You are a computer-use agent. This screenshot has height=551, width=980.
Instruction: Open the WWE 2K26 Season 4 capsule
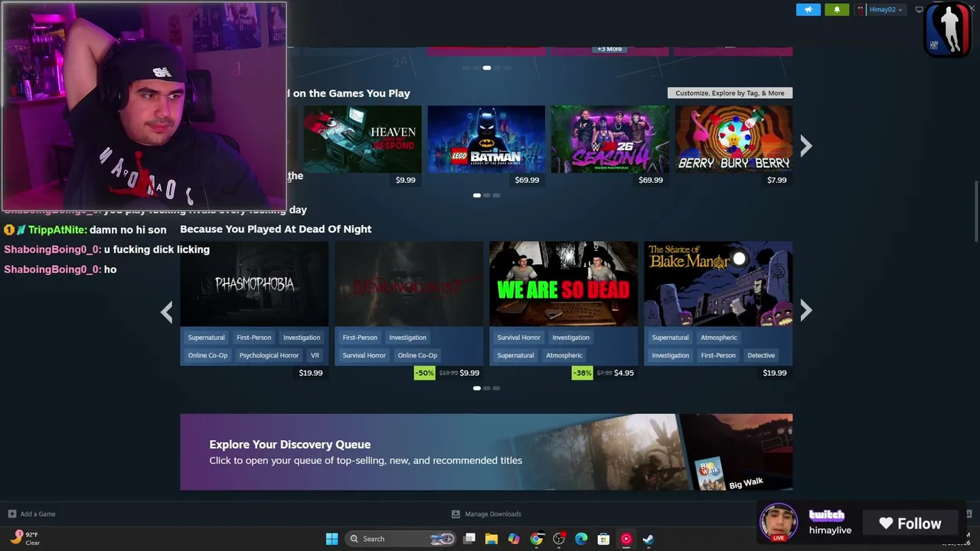[610, 139]
